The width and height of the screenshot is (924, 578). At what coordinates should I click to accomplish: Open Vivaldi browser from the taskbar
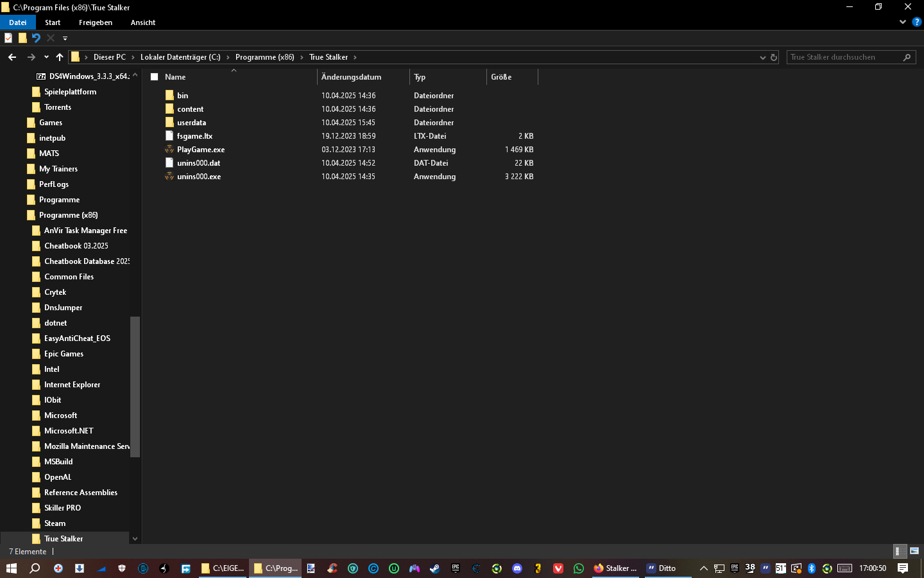click(558, 568)
